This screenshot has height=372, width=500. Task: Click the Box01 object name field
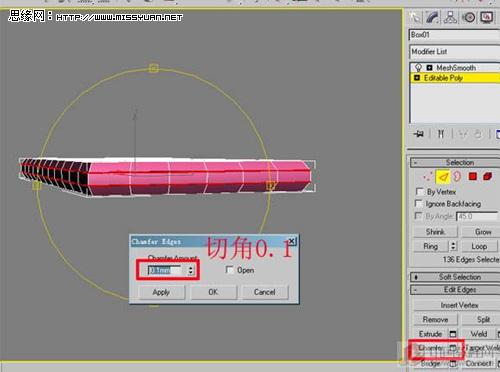point(455,35)
